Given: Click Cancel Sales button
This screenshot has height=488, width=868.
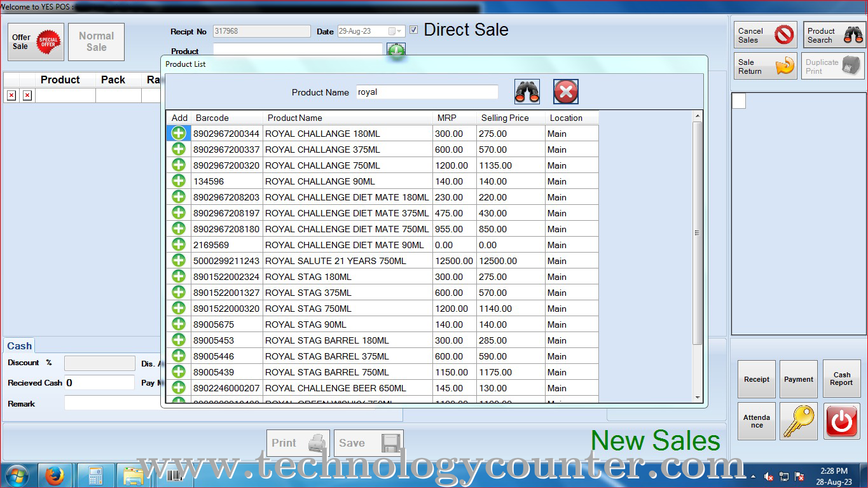Looking at the screenshot, I should tap(766, 35).
